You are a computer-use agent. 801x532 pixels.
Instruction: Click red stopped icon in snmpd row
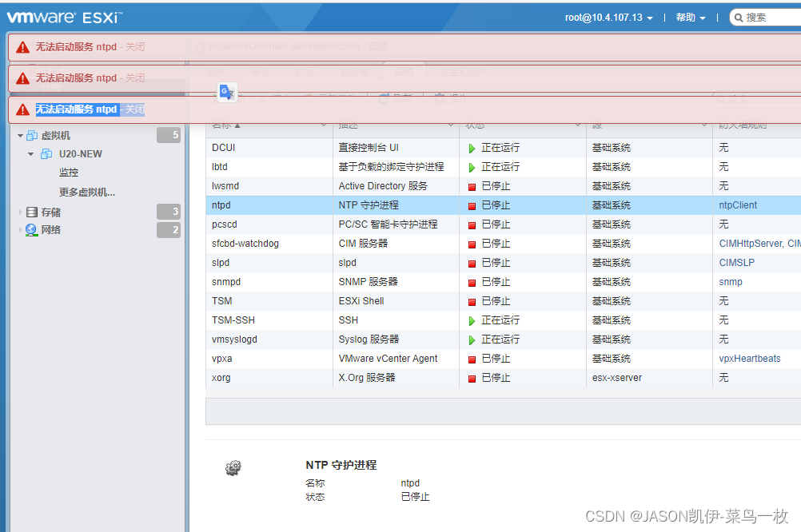tap(472, 283)
